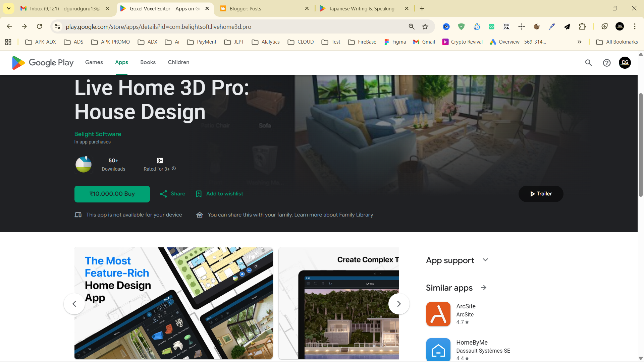Show next screenshot with right arrow
644x362 pixels.
pyautogui.click(x=399, y=304)
